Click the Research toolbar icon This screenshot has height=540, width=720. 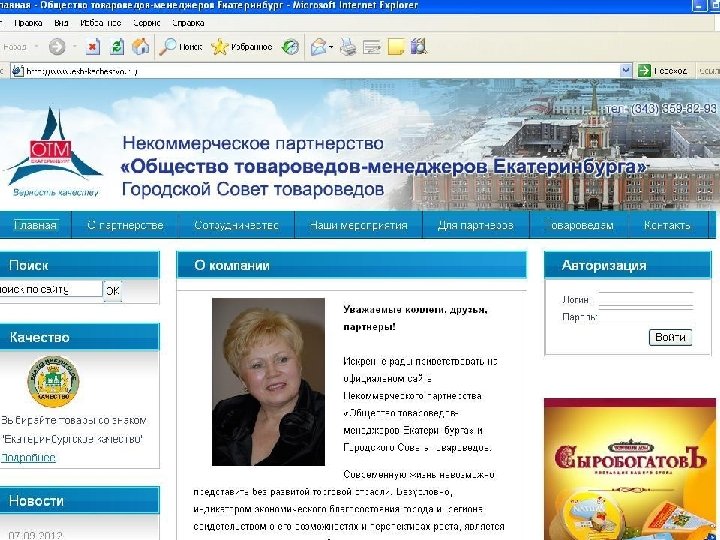pyautogui.click(x=419, y=46)
